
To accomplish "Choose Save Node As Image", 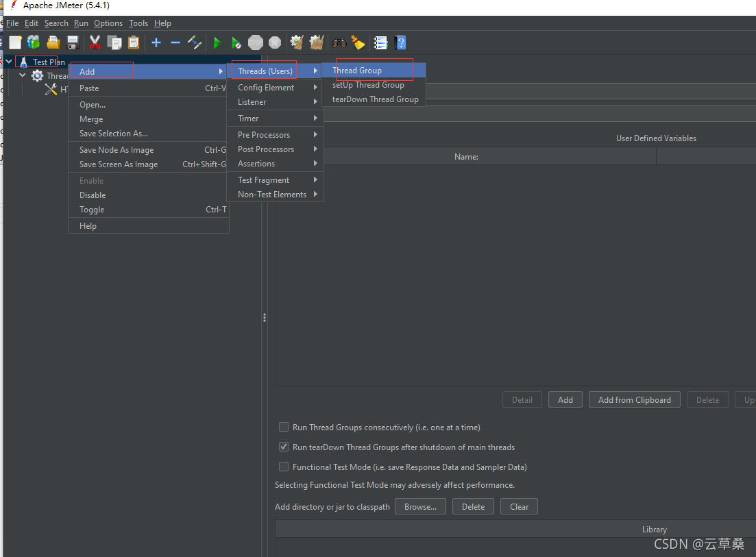I will pos(149,150).
